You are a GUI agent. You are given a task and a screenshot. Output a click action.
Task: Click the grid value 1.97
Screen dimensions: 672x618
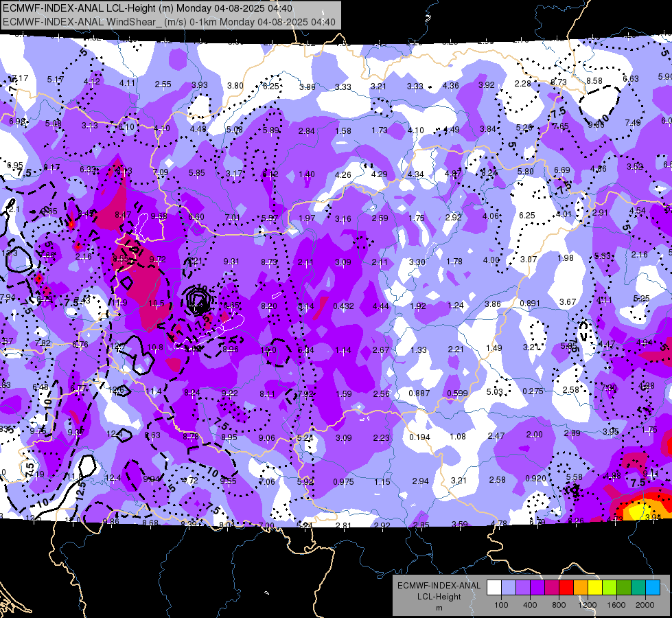pyautogui.click(x=307, y=218)
